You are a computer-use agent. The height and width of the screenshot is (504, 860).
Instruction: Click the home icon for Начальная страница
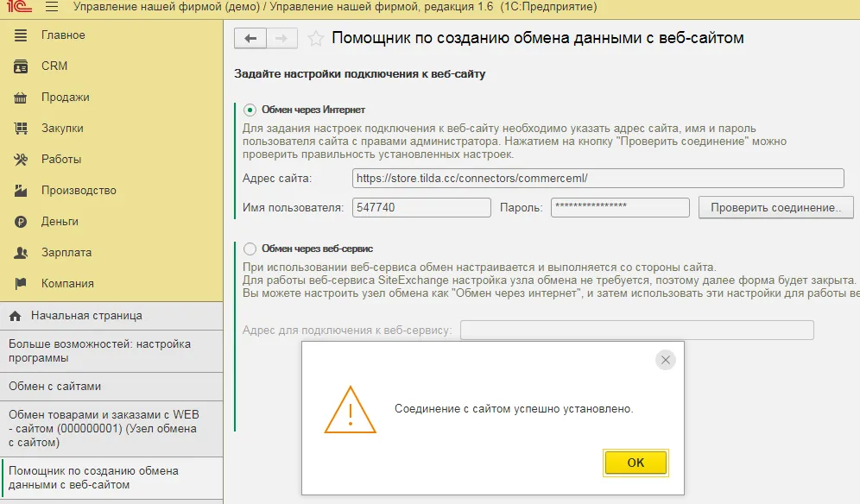click(x=16, y=316)
